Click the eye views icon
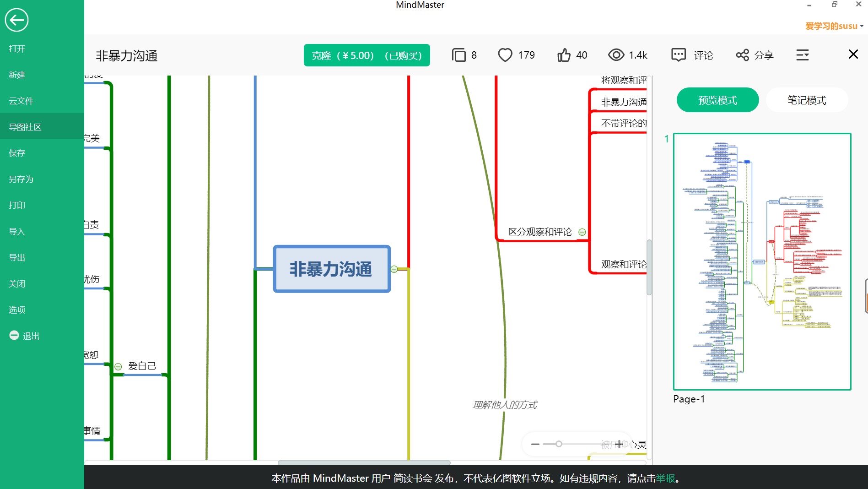 coord(616,55)
